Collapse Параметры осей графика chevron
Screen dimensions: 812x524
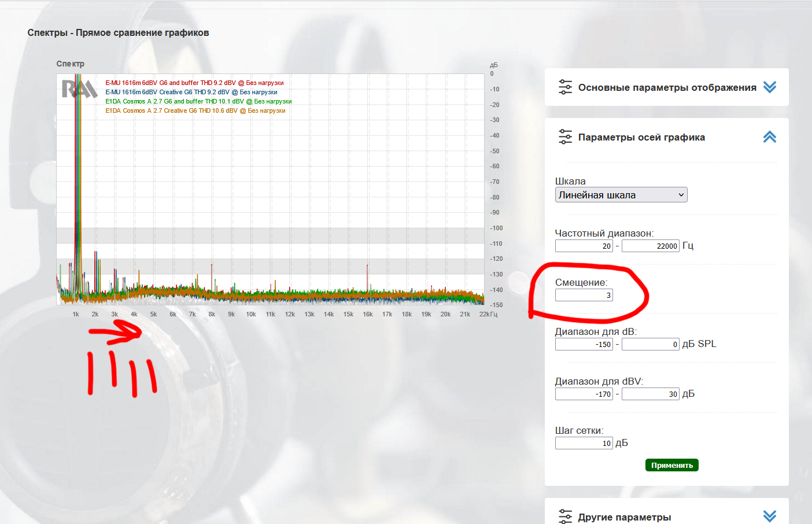pyautogui.click(x=769, y=137)
